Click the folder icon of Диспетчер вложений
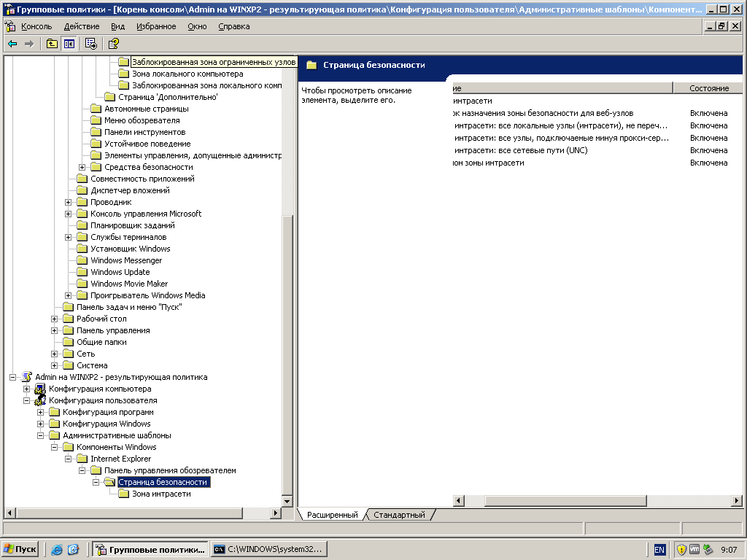This screenshot has height=560, width=747. click(82, 190)
